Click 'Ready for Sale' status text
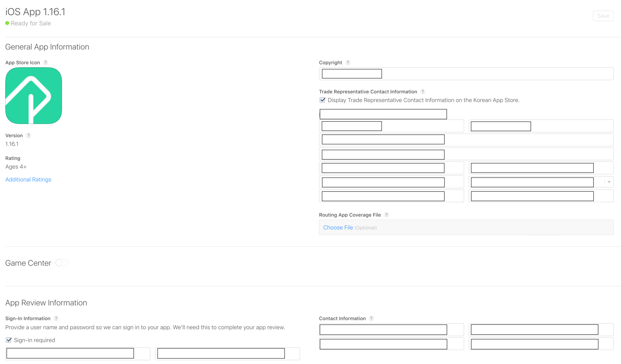Screen dimensions: 621x364 tap(31, 23)
